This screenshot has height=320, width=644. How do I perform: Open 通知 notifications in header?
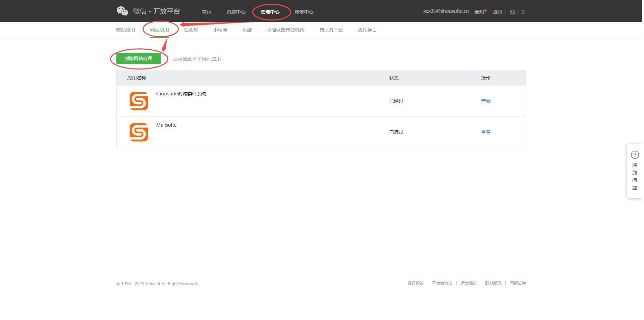[x=480, y=12]
